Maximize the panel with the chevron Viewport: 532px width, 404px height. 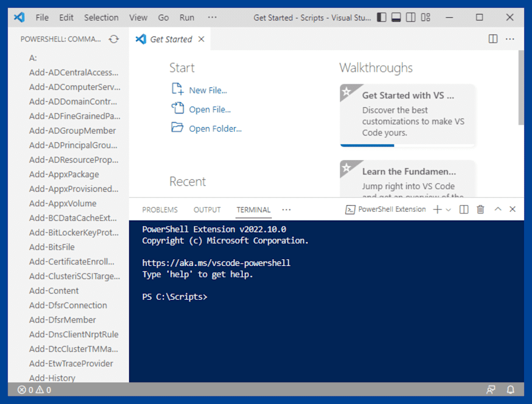click(498, 210)
